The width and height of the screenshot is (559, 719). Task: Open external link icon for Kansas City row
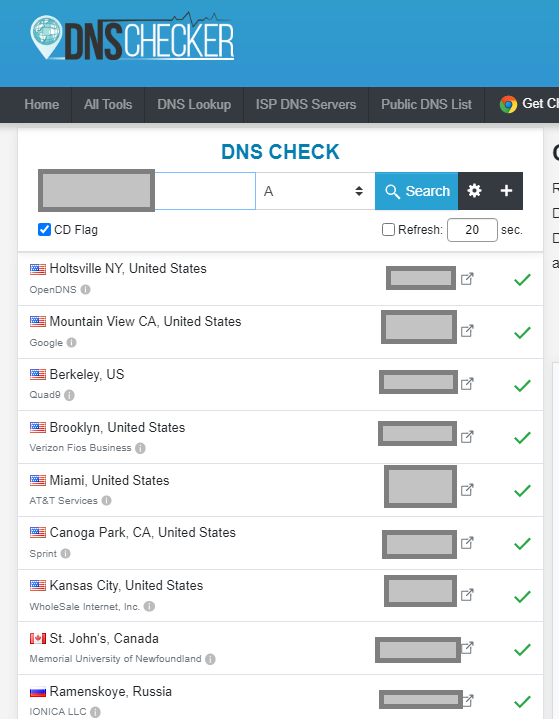(467, 595)
